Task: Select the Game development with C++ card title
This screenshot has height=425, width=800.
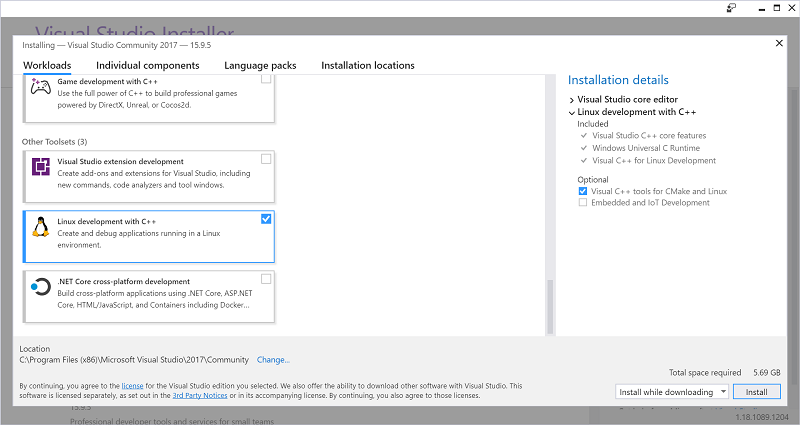Action: click(x=107, y=81)
